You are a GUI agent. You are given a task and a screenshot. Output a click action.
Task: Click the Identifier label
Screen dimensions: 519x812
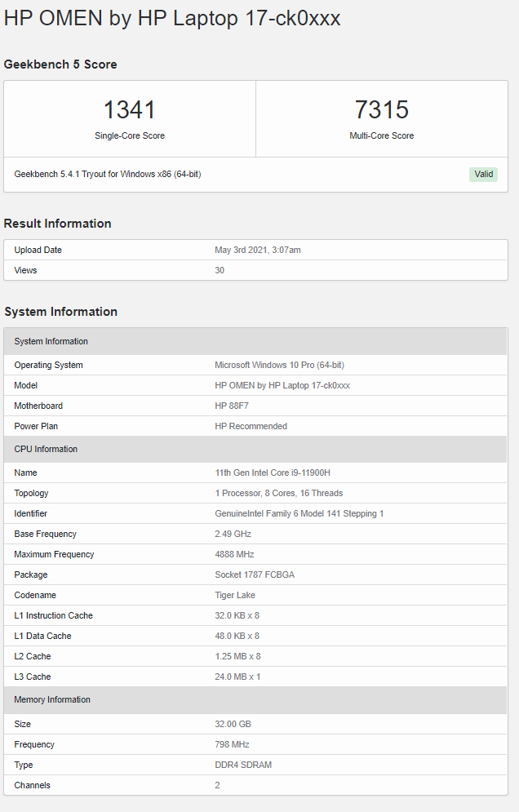click(x=30, y=513)
